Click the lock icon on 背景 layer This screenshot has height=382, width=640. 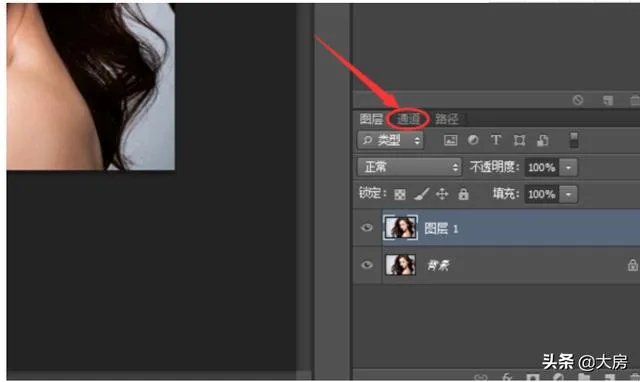(x=633, y=265)
